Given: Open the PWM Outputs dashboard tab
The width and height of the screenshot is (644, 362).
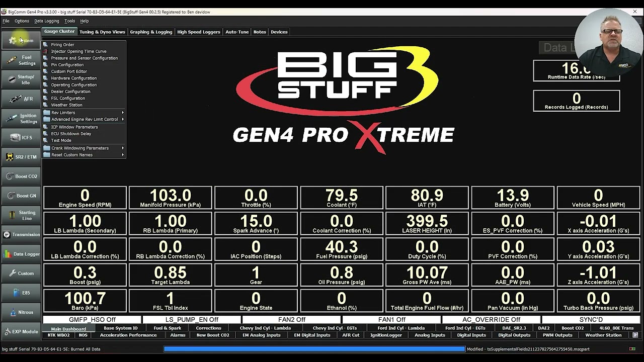Looking at the screenshot, I should pos(557,335).
